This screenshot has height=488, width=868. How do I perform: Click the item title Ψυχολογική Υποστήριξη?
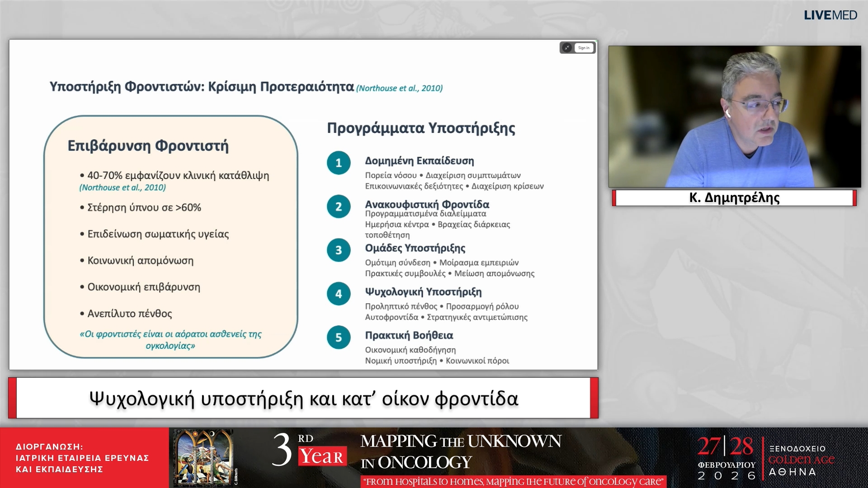coord(423,292)
